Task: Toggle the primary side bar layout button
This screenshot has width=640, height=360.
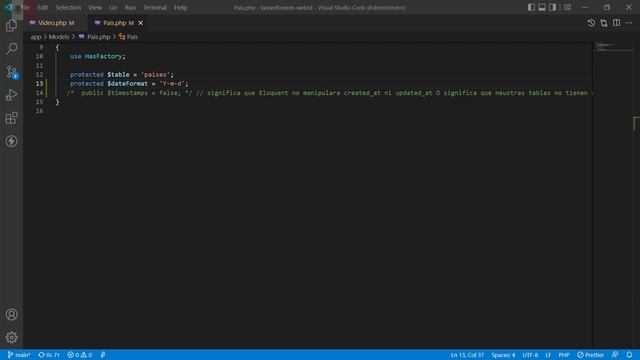Action: (x=531, y=7)
